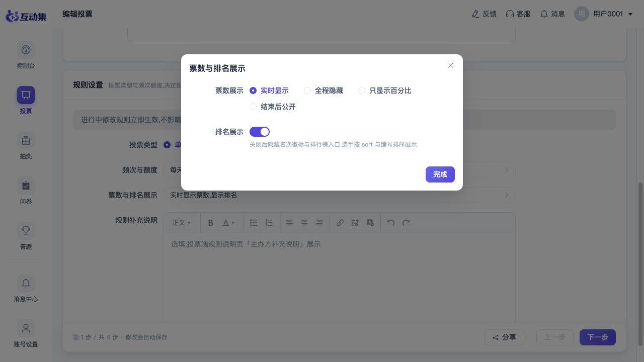Viewport: 644px width, 362px height.
Task: Insert a video in editor toolbar
Action: [x=370, y=223]
